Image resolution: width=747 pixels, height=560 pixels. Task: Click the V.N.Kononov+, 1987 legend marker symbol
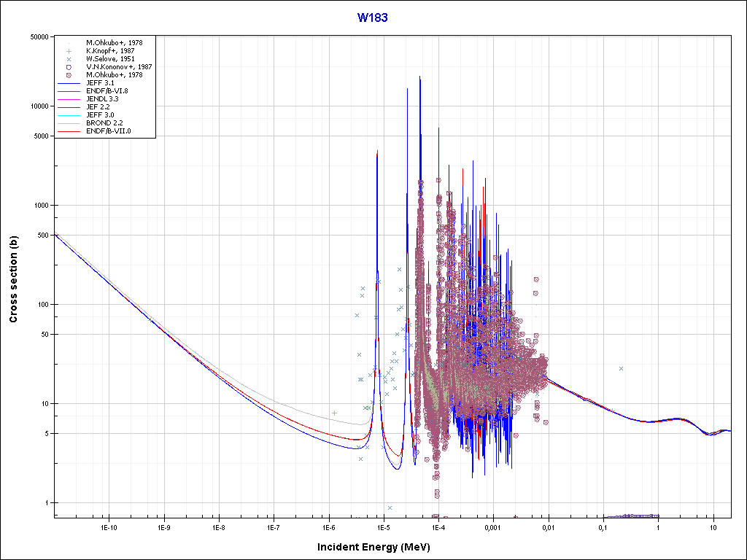68,67
